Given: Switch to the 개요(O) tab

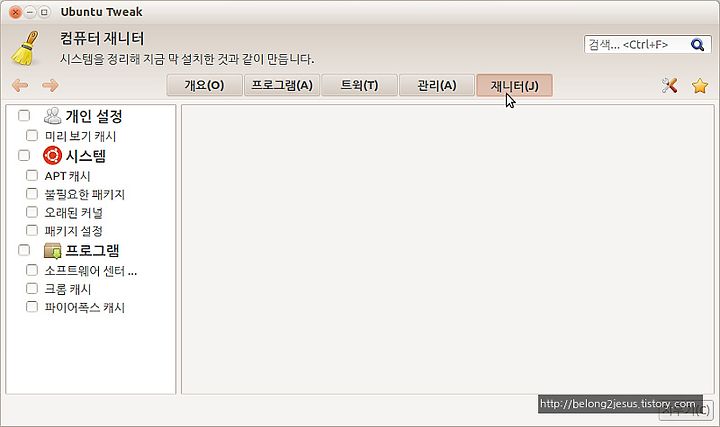Looking at the screenshot, I should point(204,85).
